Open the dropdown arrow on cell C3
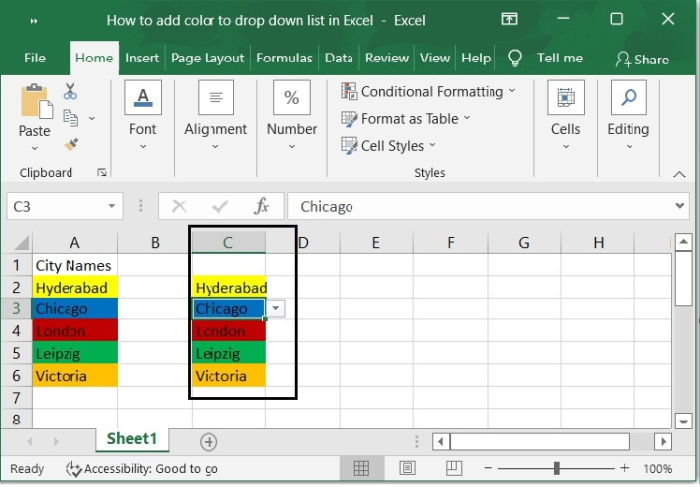 click(x=276, y=309)
